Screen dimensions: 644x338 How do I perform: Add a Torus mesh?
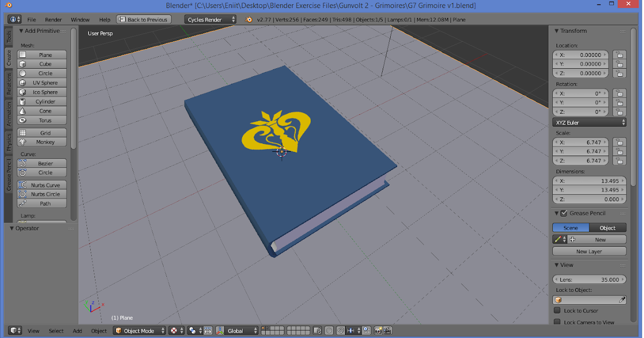(41, 120)
